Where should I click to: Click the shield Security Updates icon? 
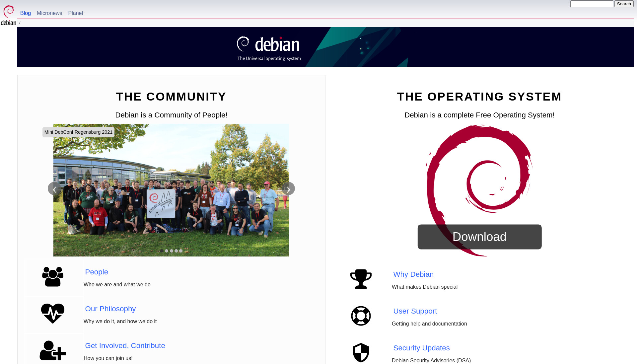pyautogui.click(x=361, y=353)
